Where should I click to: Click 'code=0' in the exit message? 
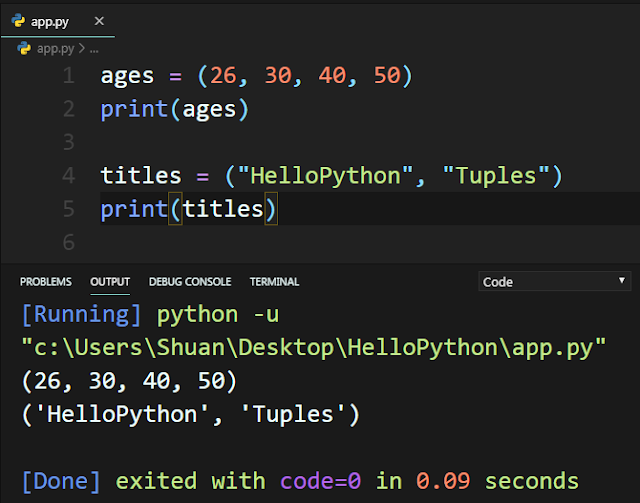(x=320, y=481)
